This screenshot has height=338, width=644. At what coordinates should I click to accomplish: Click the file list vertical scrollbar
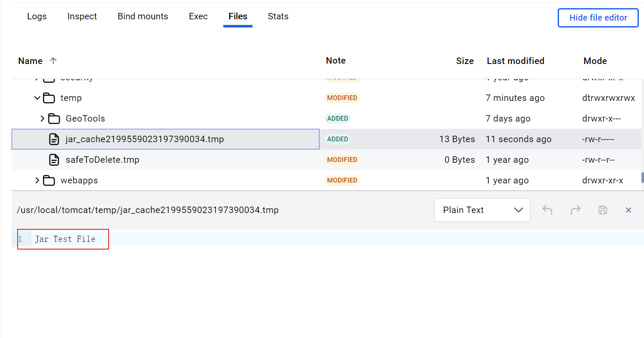tap(642, 177)
